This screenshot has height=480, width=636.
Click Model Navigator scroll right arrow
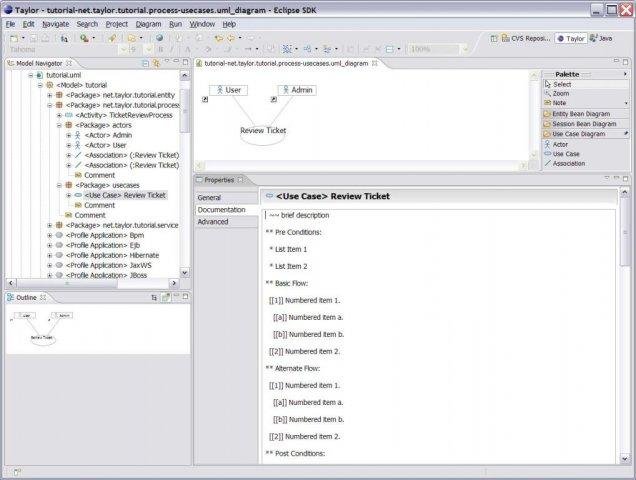point(174,283)
